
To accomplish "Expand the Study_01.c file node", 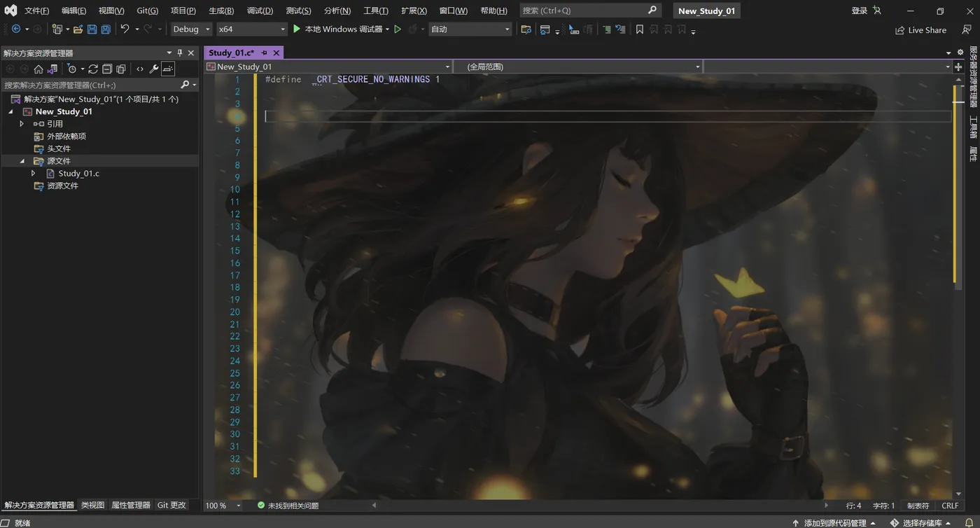I will click(33, 173).
